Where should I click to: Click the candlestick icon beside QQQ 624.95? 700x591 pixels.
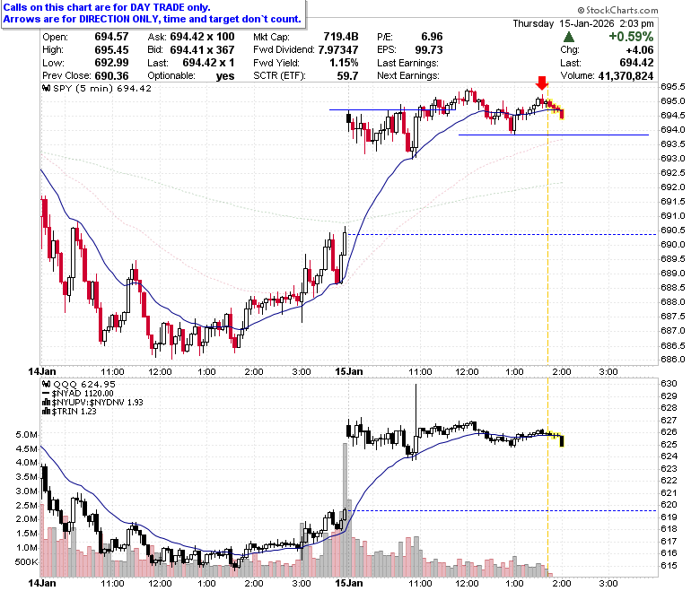[47, 384]
